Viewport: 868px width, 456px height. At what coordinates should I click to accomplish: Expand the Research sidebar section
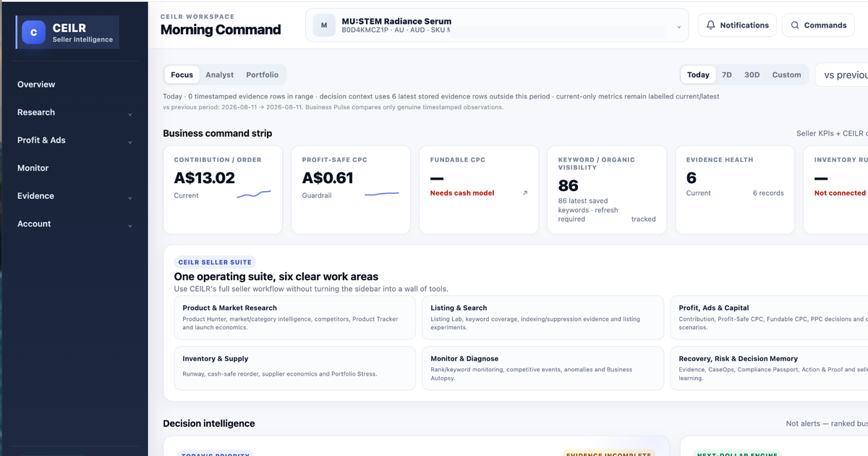tap(75, 113)
